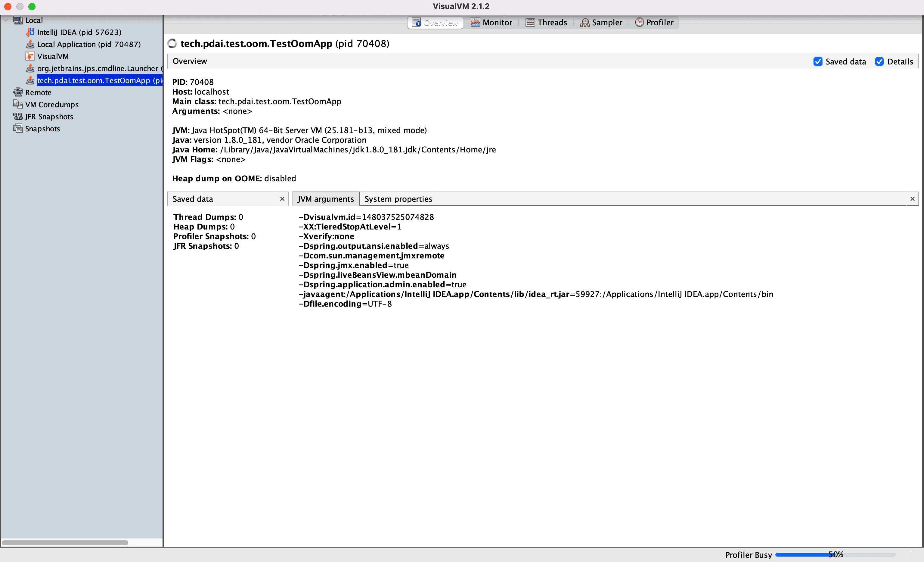Close the Saved data panel
The image size is (924, 562).
pyautogui.click(x=282, y=199)
